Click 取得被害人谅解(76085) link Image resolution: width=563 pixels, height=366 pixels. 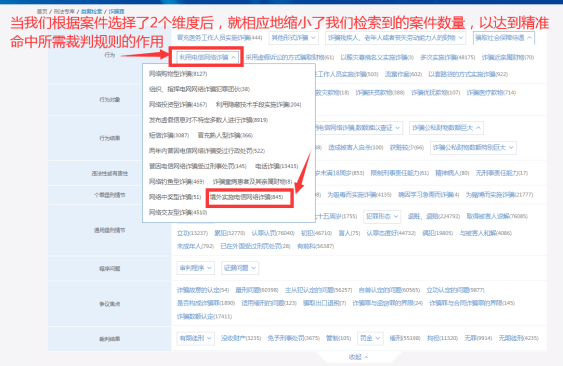[x=497, y=216]
